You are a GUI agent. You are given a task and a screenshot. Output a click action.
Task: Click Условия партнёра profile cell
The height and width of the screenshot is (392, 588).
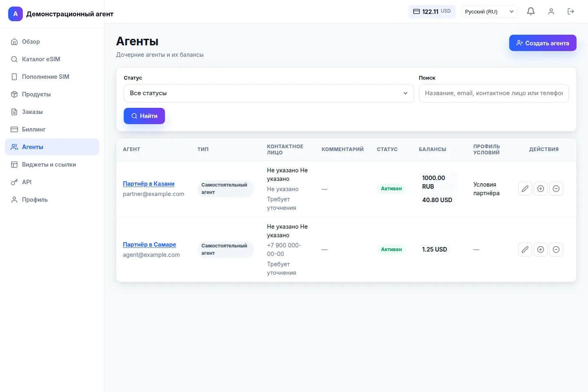tap(486, 189)
